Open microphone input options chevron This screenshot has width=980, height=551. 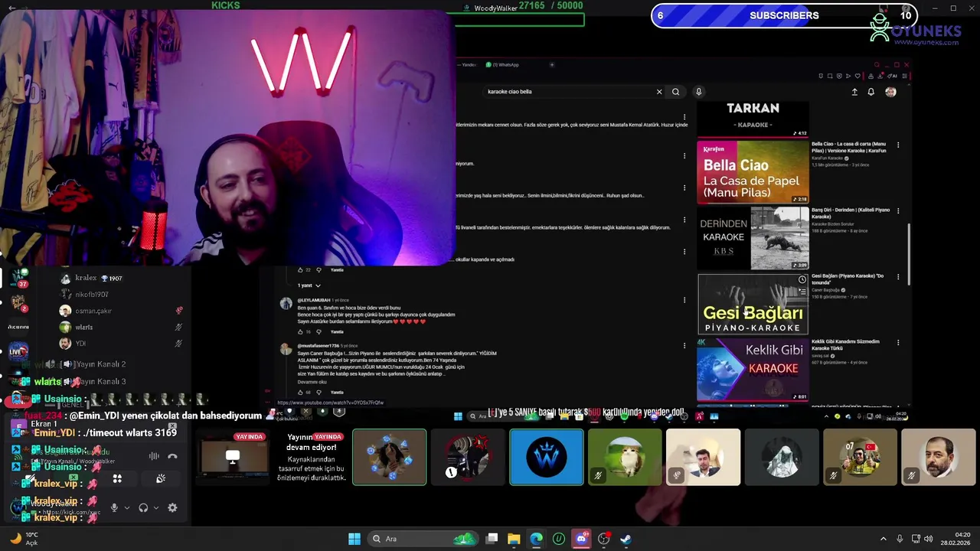pos(127,507)
